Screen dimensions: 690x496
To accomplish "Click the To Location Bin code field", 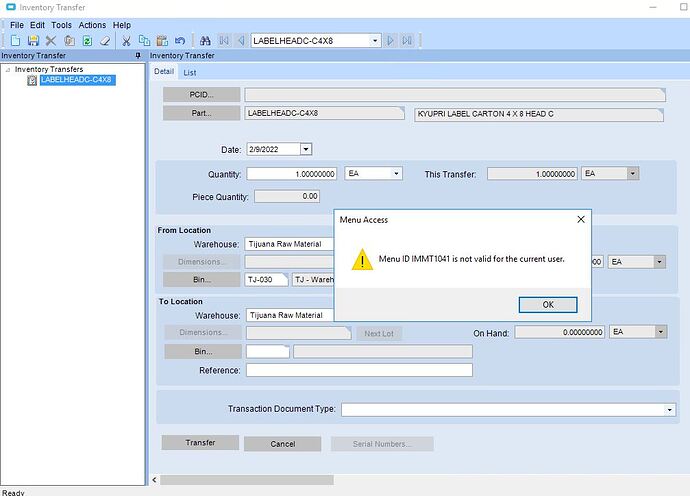I will coord(268,351).
